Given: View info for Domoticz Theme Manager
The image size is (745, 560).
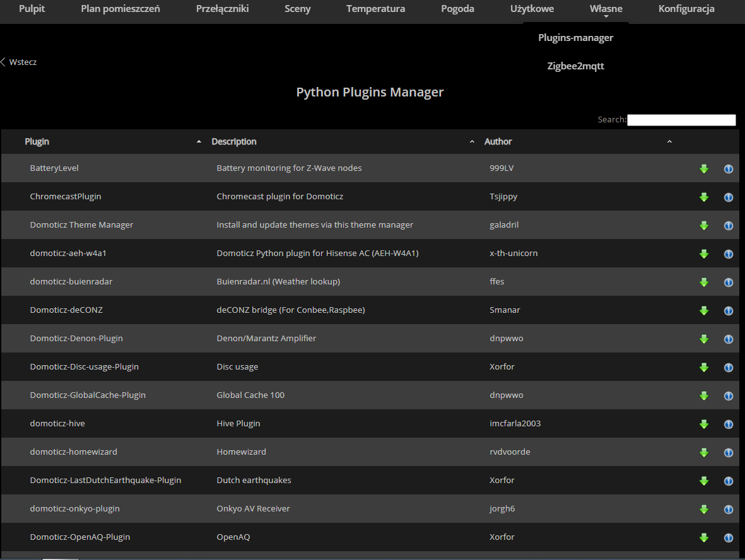Looking at the screenshot, I should coord(728,226).
